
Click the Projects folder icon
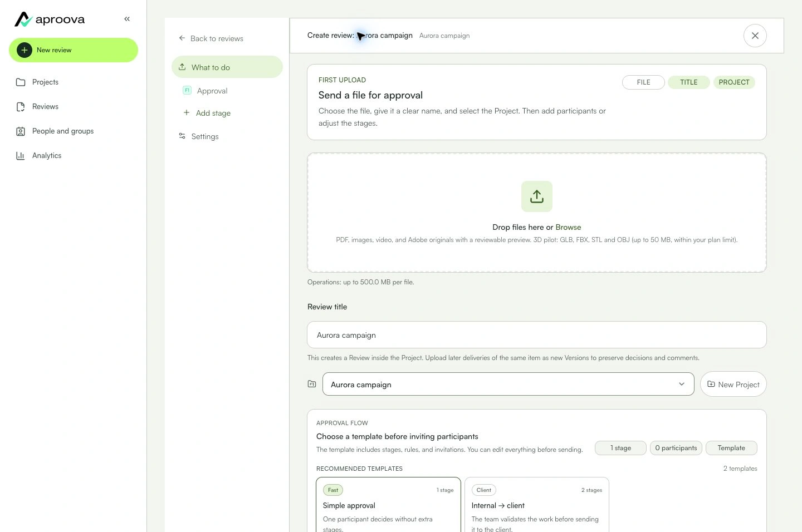(21, 82)
